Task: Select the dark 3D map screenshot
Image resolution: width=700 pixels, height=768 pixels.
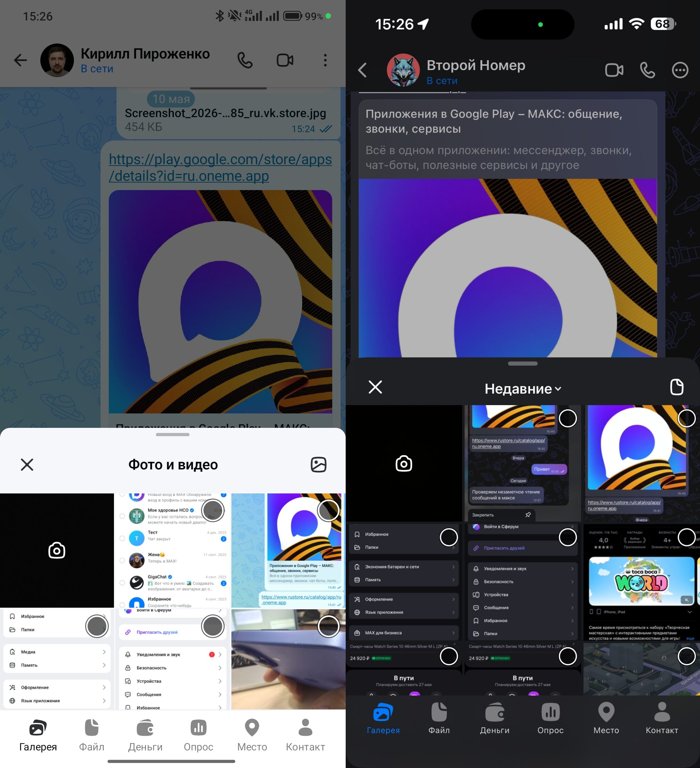Action: click(687, 656)
